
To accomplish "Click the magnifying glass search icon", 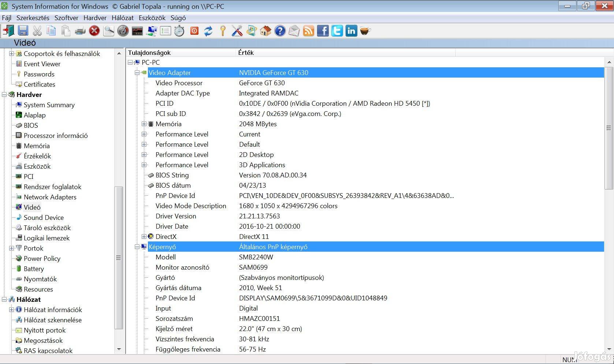I will point(109,31).
